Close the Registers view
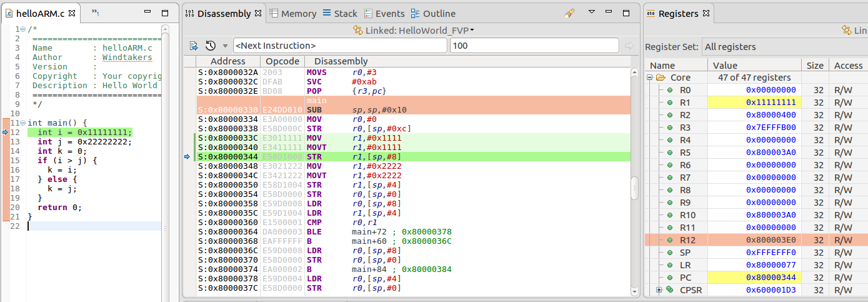868x302 pixels. click(x=706, y=13)
